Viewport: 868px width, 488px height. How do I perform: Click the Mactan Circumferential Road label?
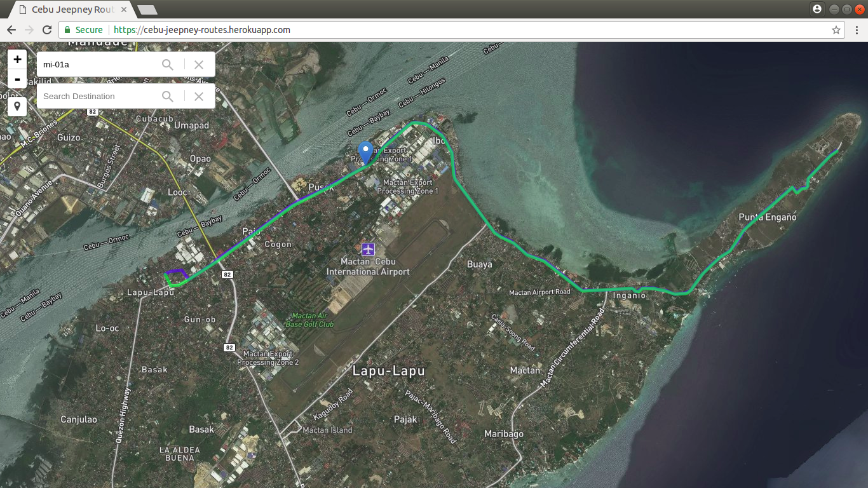pos(572,348)
